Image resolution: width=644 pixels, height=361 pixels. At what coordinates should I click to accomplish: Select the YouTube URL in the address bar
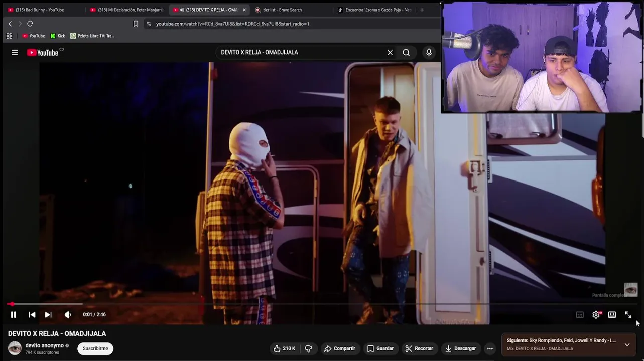232,24
